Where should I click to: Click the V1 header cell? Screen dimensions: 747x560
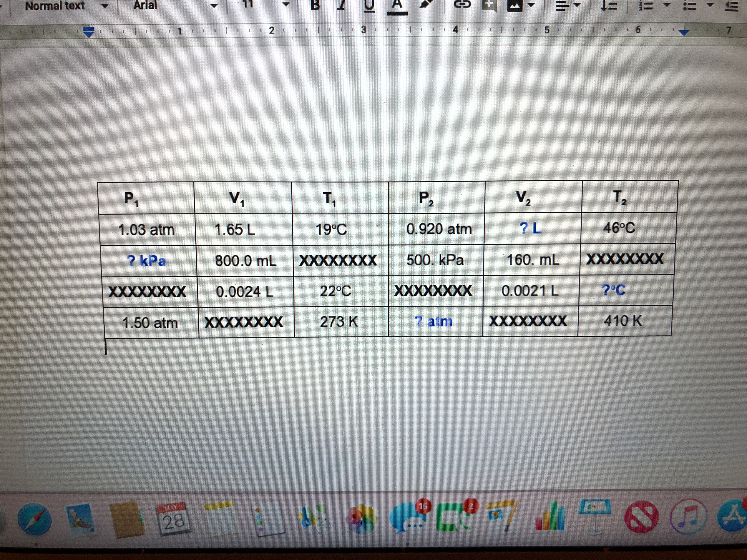point(243,198)
